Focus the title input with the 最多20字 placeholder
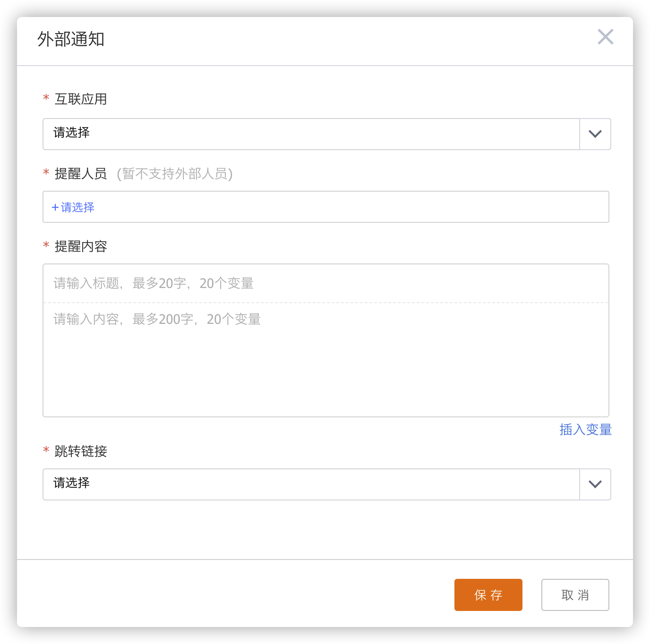Image resolution: width=650 pixels, height=644 pixels. [325, 283]
